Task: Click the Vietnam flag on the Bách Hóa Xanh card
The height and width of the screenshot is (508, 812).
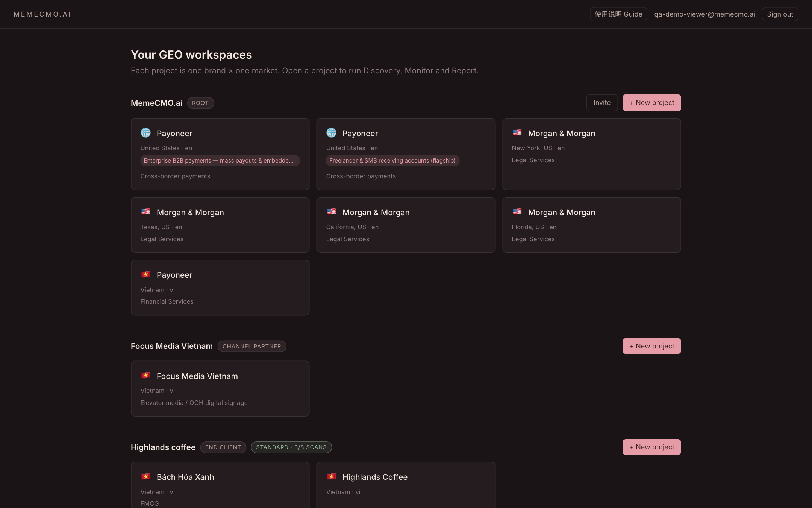Action: pos(145,476)
